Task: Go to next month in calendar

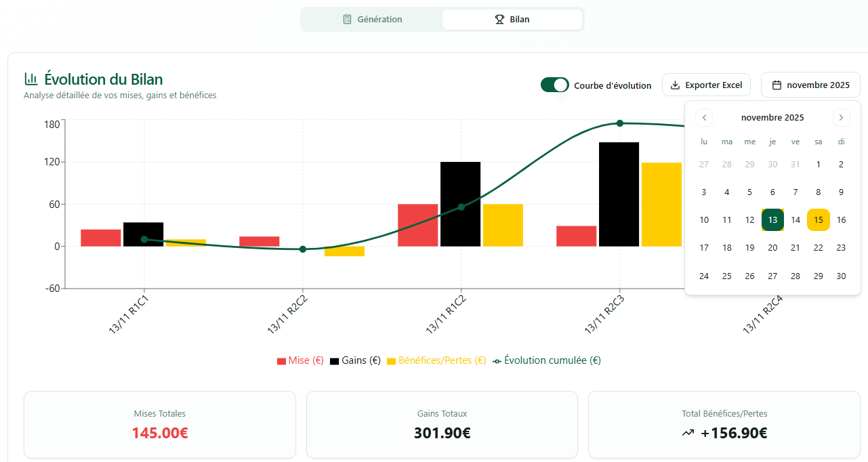Action: point(841,117)
